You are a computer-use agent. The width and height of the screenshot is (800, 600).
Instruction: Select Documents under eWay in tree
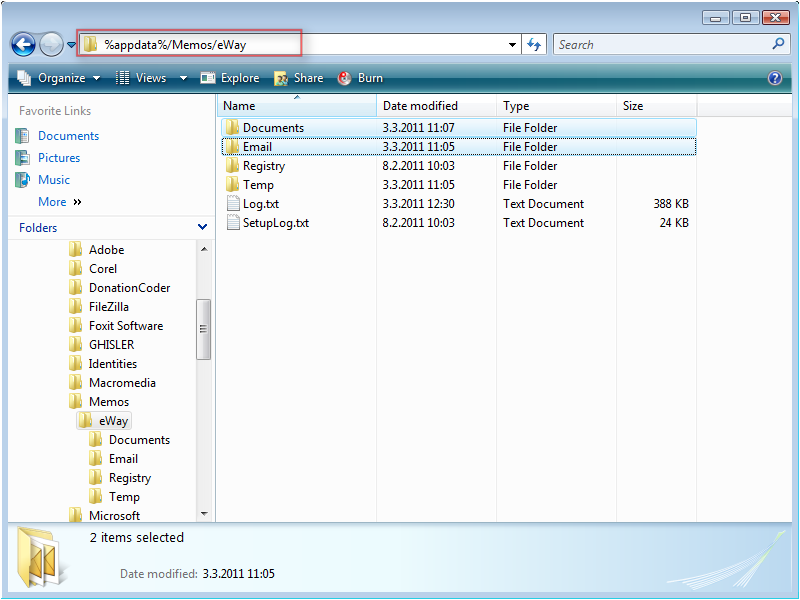[139, 440]
